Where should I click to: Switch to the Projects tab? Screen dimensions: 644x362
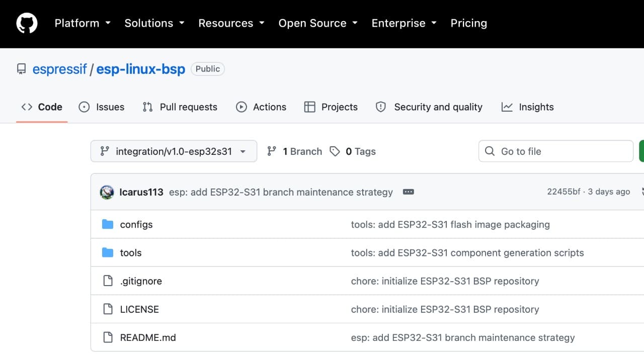pos(331,107)
